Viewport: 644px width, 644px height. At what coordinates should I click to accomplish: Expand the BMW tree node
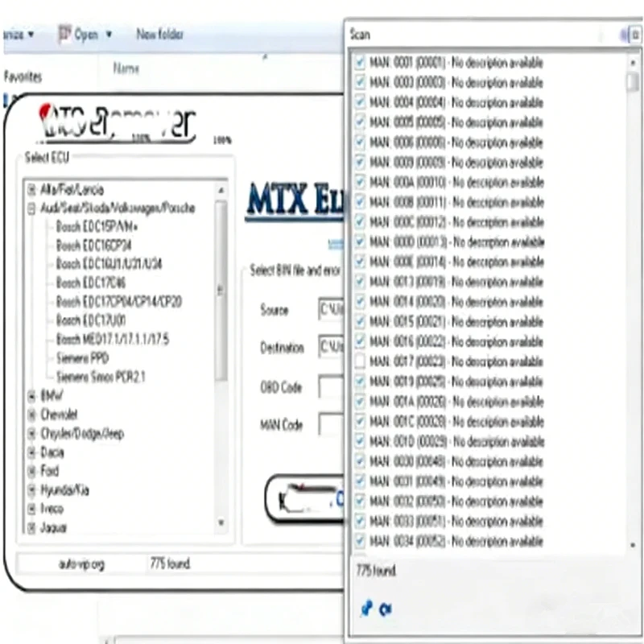(x=31, y=396)
